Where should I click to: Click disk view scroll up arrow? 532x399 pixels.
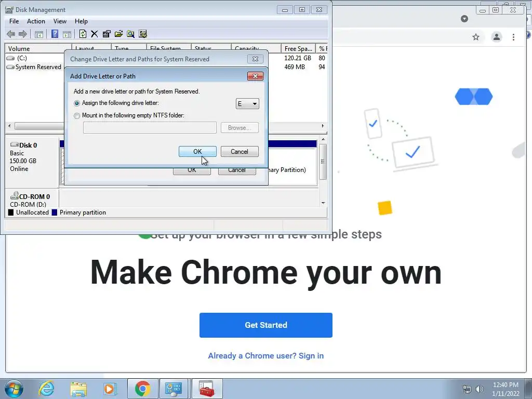coord(323,139)
